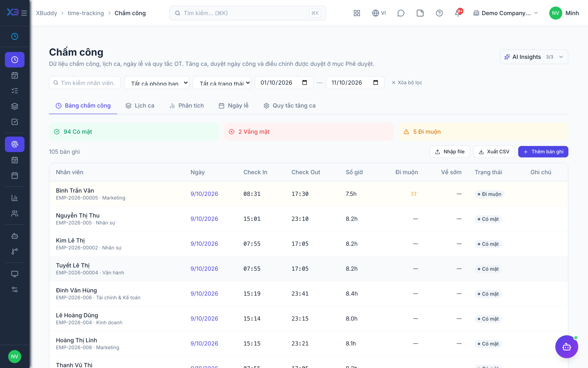Open the layers stack sidebar icon
The image size is (588, 368).
coord(14,106)
